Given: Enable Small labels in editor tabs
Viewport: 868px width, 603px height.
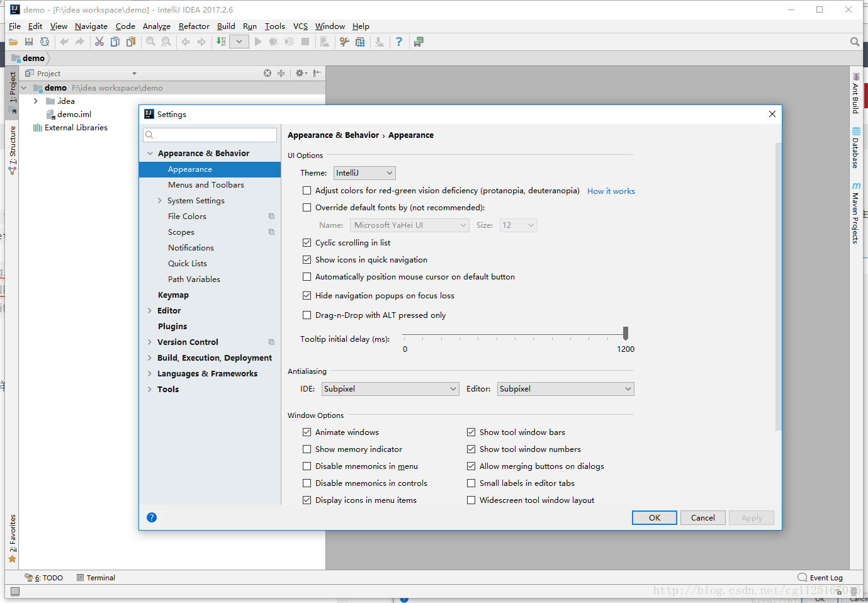Looking at the screenshot, I should click(x=471, y=483).
